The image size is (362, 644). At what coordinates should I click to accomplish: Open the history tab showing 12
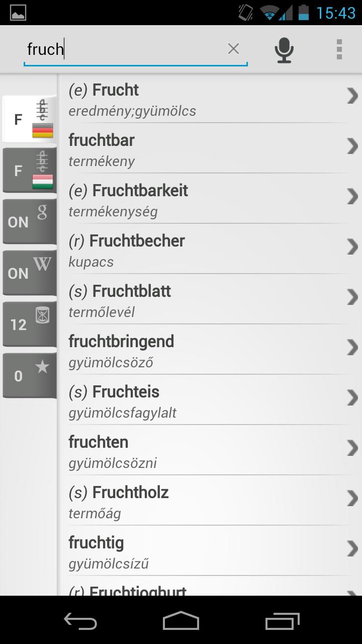tap(30, 324)
